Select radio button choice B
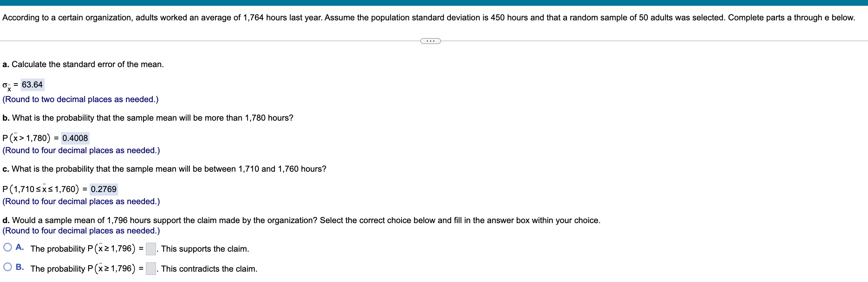The image size is (868, 282). click(7, 267)
